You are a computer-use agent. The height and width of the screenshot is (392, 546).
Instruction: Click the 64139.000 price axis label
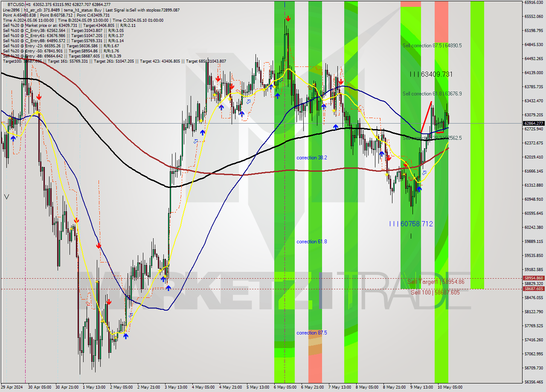[x=533, y=72]
